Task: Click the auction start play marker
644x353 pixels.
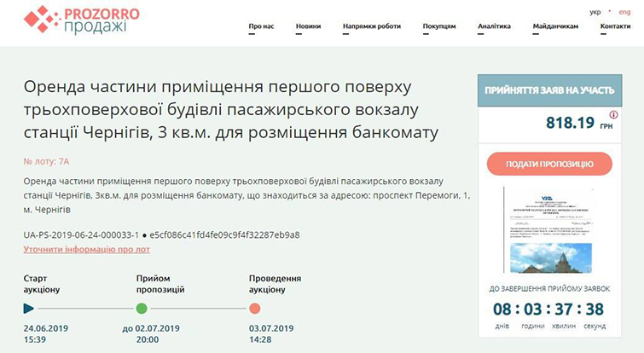Action: (x=29, y=309)
